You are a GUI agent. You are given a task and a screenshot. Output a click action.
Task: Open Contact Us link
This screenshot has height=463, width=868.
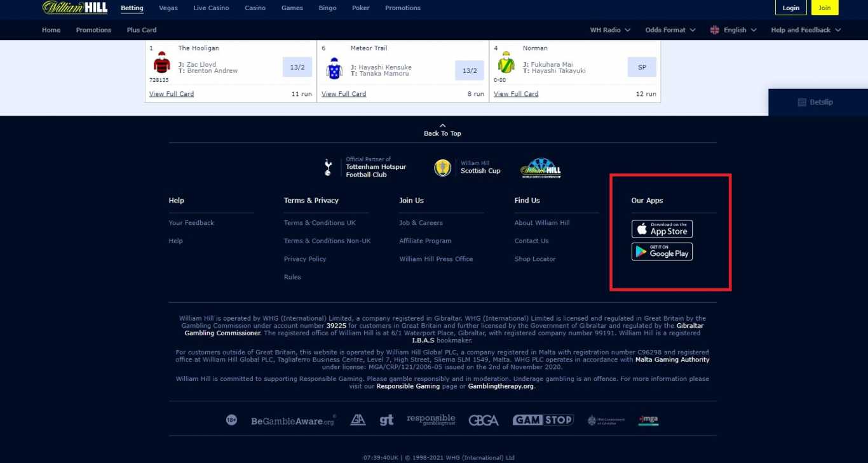pos(531,241)
